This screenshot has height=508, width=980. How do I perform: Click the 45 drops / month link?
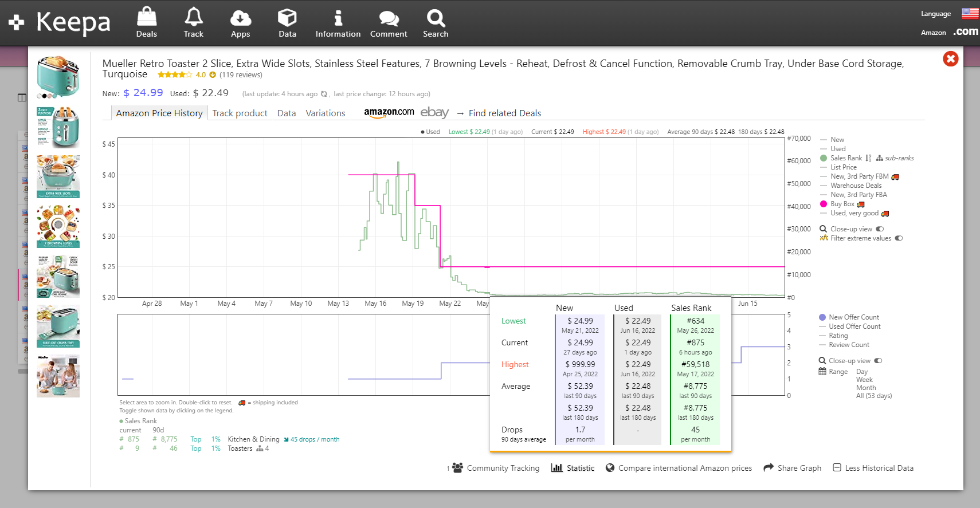(312, 439)
